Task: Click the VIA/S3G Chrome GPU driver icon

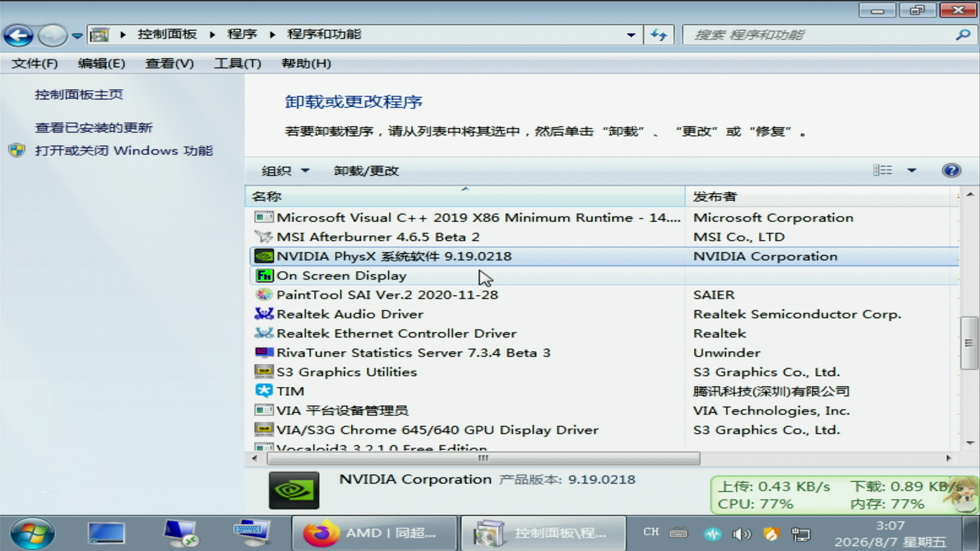Action: tap(264, 430)
